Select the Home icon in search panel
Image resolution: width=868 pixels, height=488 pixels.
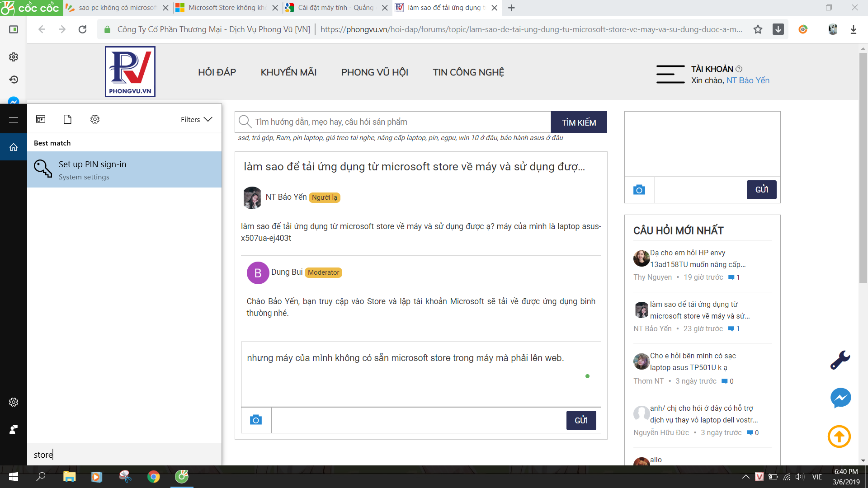[14, 147]
